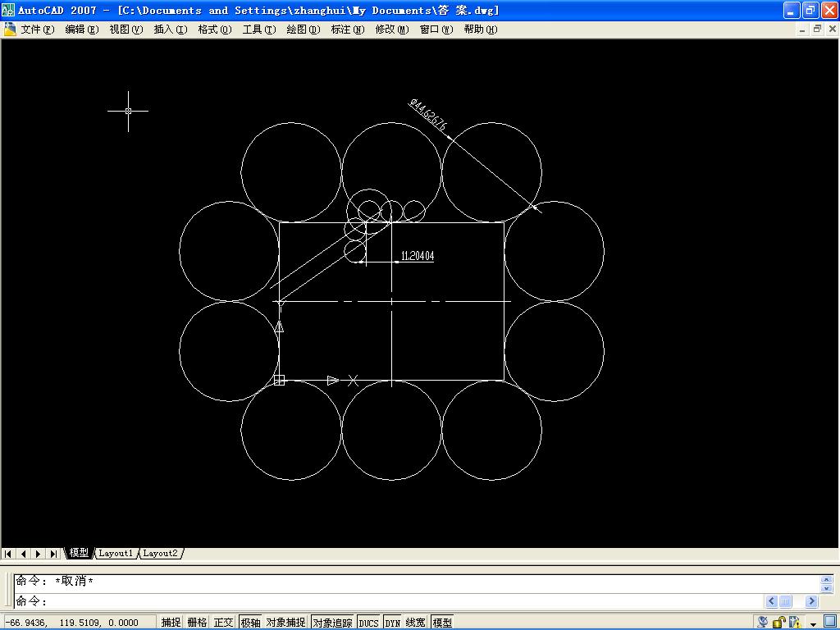The image size is (840, 630).
Task: Click the Clean Screen icon
Action: (830, 622)
